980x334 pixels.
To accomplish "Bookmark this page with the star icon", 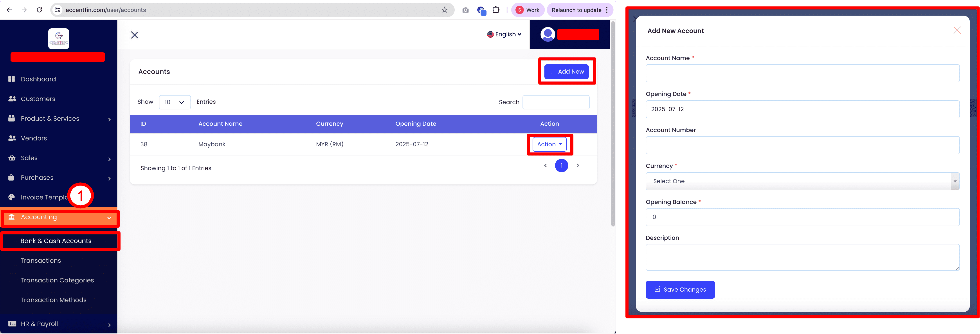I will pos(444,10).
